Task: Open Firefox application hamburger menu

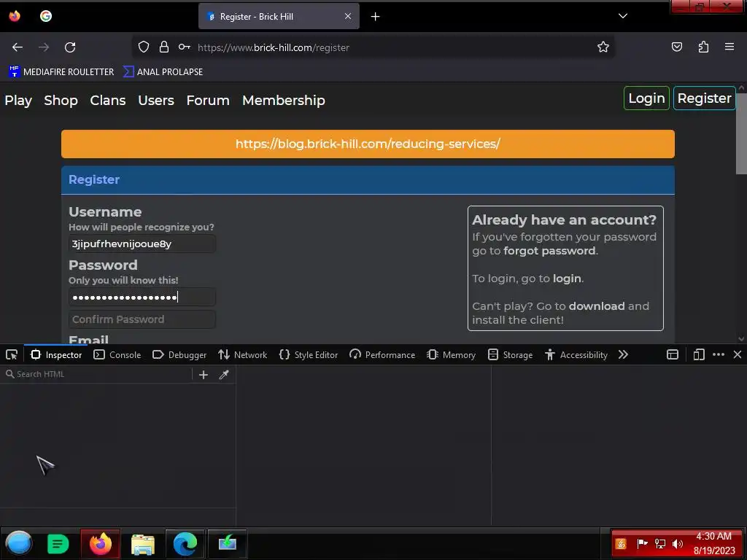Action: [729, 47]
